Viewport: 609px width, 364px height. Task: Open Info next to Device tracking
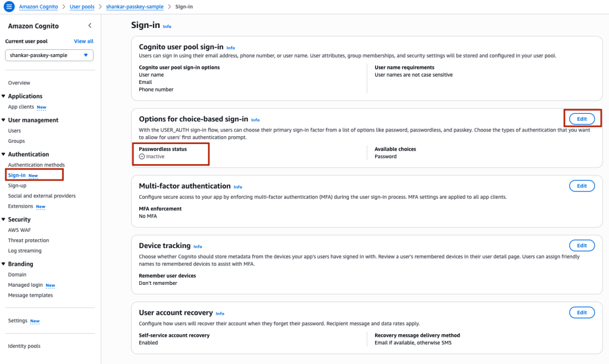(x=198, y=246)
